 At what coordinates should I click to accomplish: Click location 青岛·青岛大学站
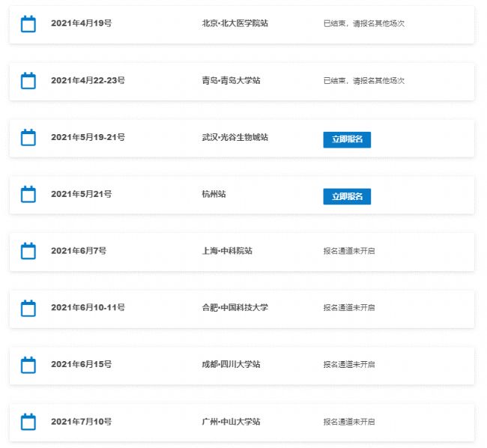click(x=231, y=80)
